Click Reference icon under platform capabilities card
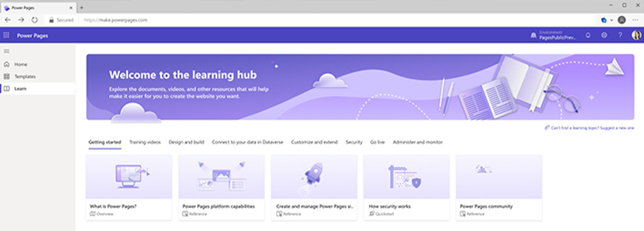This screenshot has height=231, width=644. [x=185, y=214]
